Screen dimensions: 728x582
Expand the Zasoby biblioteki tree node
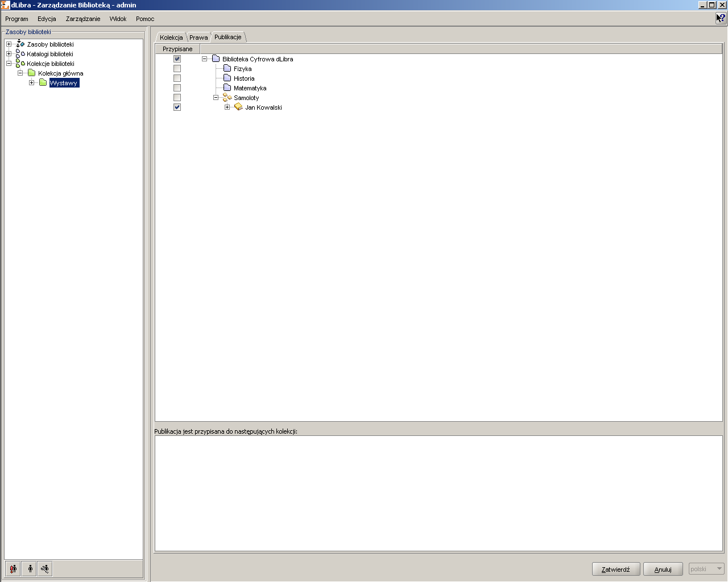pyautogui.click(x=9, y=44)
